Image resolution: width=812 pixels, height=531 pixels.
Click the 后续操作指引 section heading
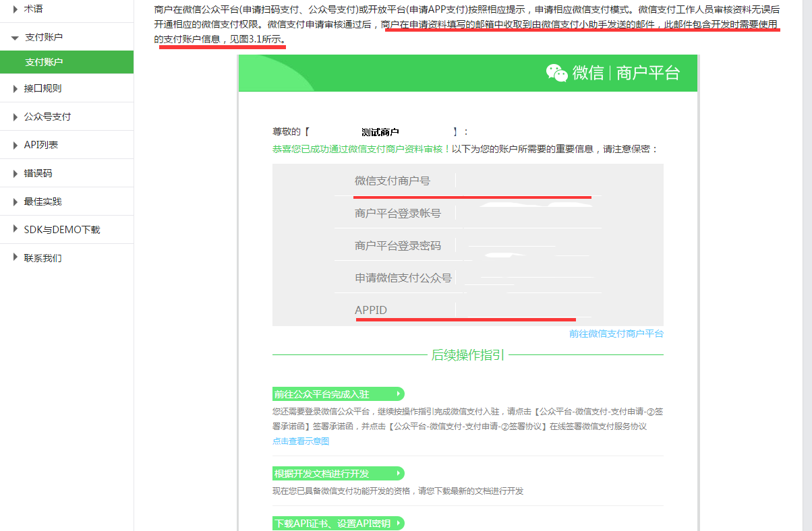467,355
